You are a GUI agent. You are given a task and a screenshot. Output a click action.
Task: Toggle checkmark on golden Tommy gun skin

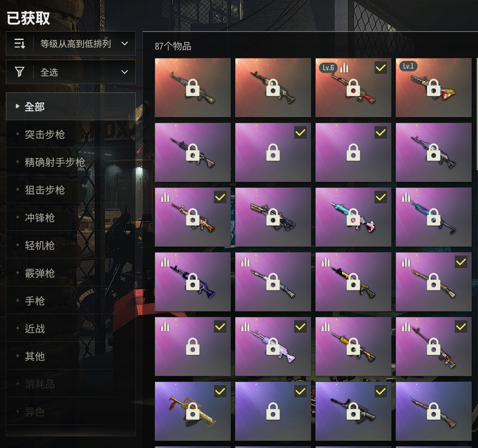pos(220,391)
